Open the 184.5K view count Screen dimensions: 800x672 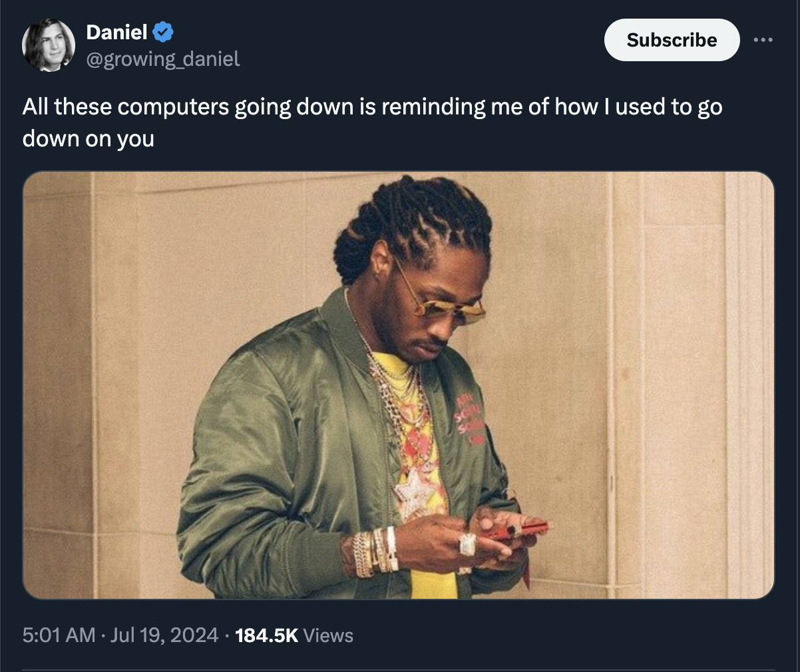pos(267,635)
